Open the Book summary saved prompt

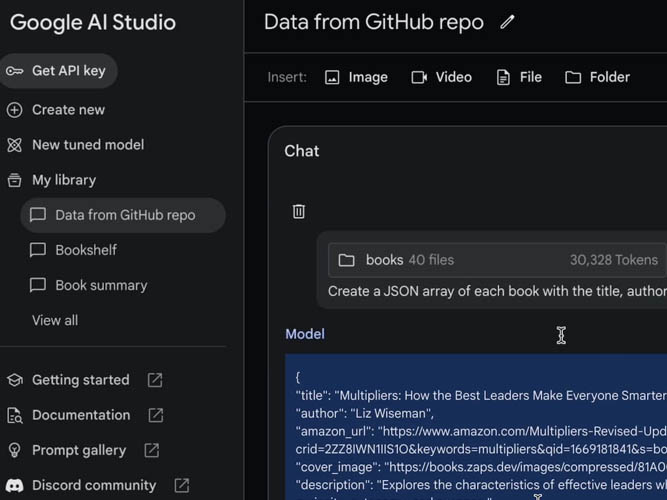pos(101,285)
